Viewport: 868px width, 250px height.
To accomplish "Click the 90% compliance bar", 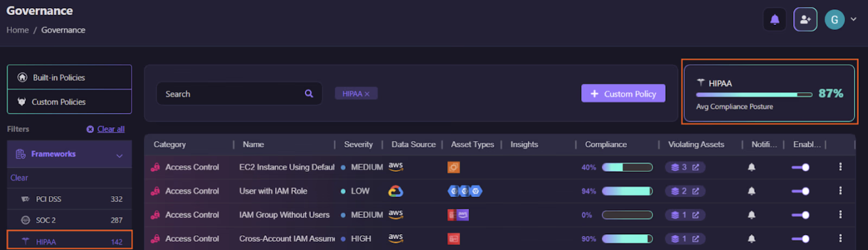I will click(627, 239).
